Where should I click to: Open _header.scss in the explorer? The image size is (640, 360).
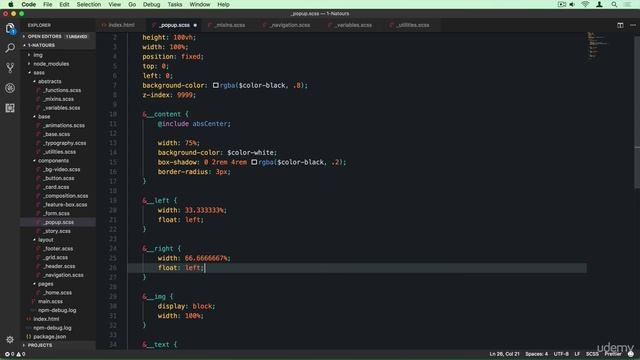pos(58,266)
